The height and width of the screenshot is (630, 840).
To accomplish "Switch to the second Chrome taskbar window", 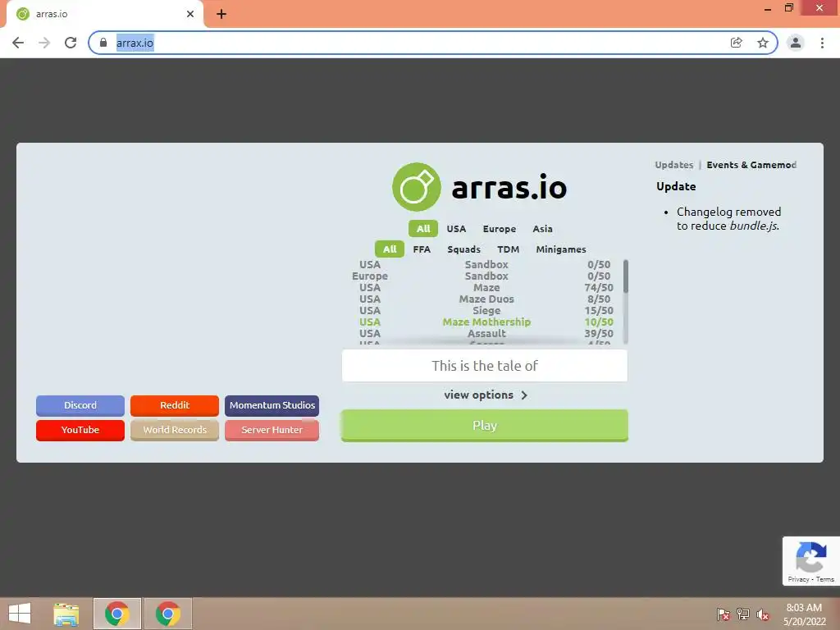I will (x=167, y=614).
